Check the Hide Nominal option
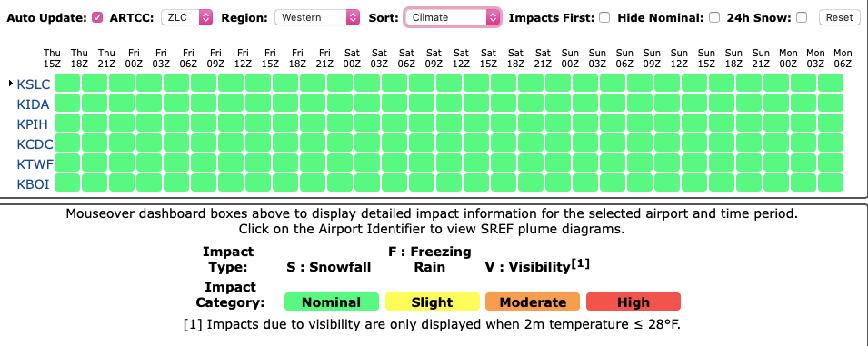868x346 pixels. click(714, 17)
